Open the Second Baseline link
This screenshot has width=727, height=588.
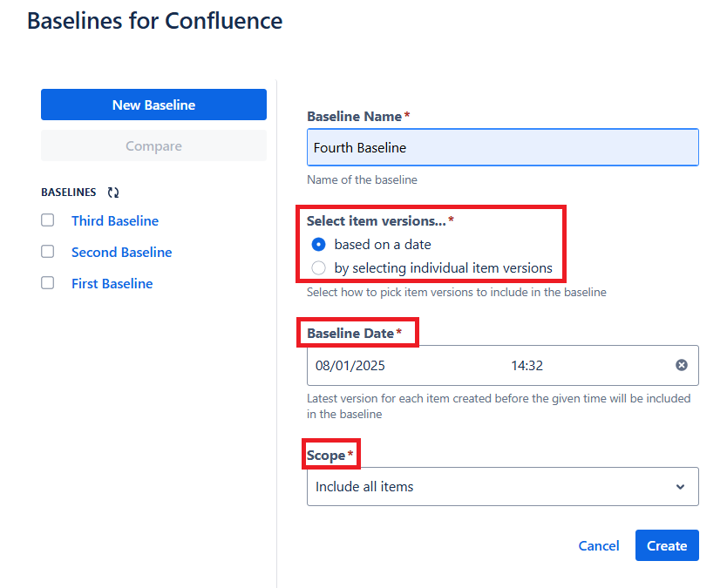[x=121, y=252]
